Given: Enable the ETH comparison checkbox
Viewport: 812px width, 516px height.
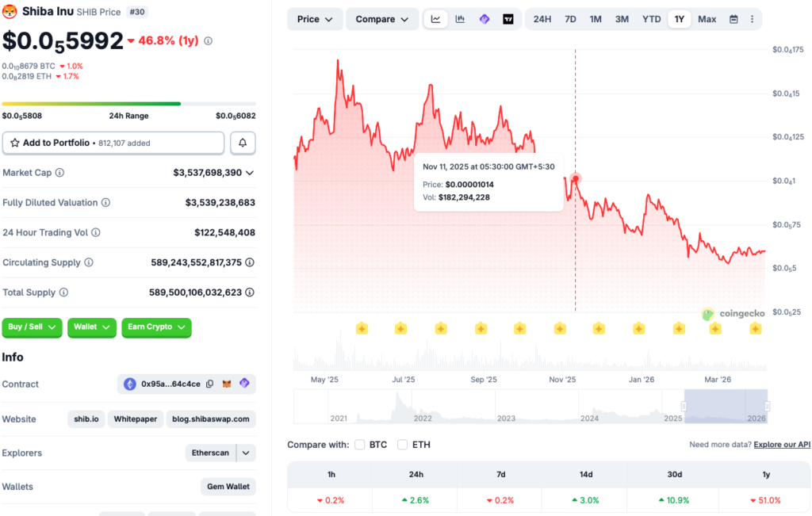Looking at the screenshot, I should [403, 445].
